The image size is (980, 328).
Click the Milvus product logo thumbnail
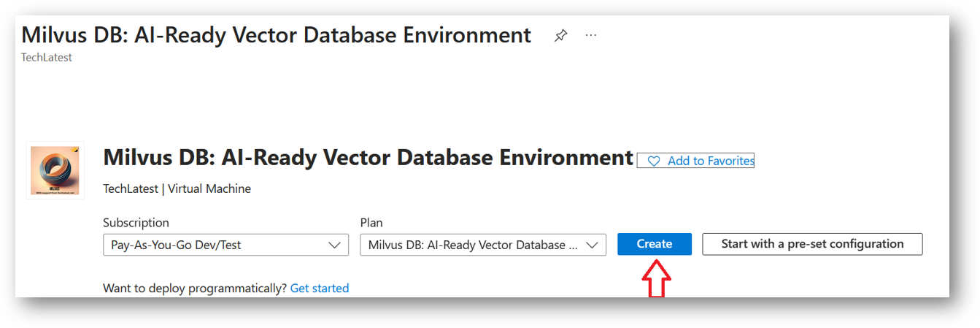55,170
